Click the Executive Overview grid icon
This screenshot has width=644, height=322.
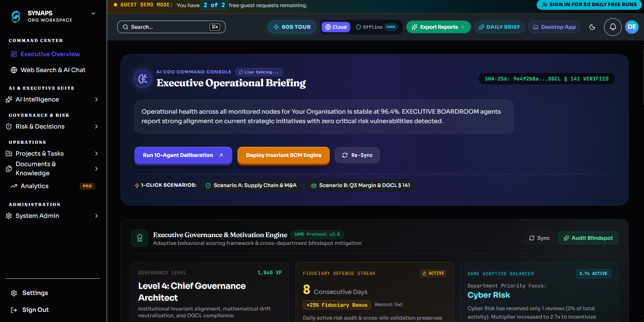(14, 54)
